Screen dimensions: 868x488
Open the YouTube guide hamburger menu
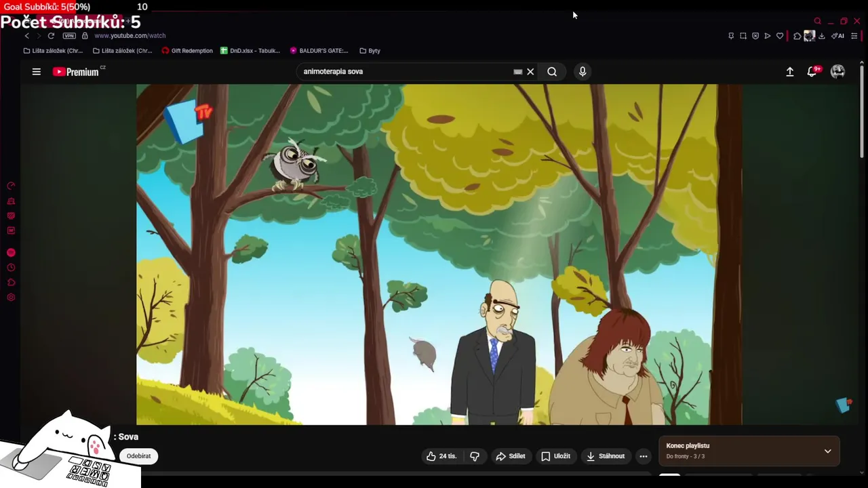(37, 72)
